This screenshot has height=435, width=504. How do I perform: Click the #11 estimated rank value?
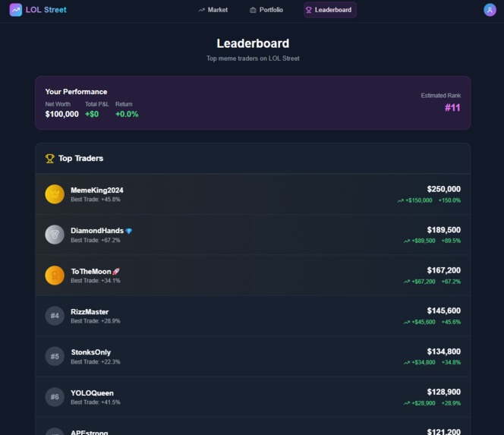click(452, 108)
